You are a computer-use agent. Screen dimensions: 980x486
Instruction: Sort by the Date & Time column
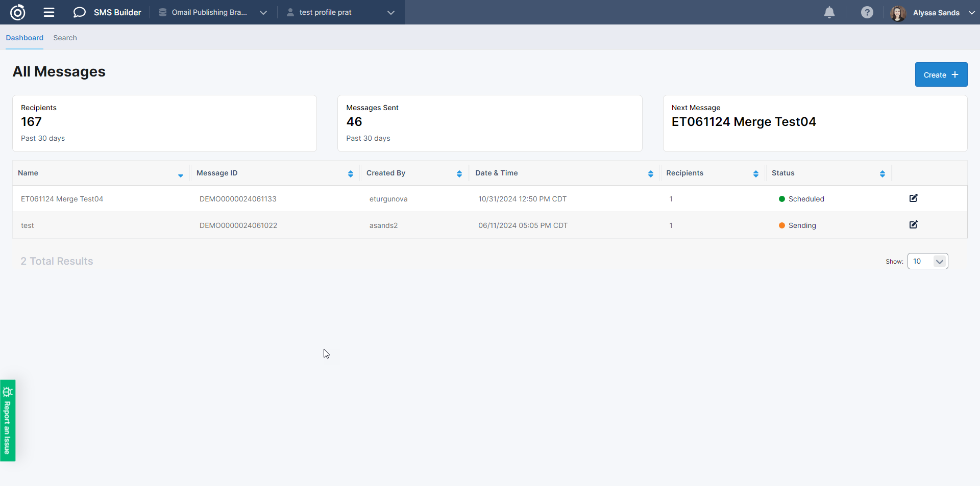(x=650, y=173)
